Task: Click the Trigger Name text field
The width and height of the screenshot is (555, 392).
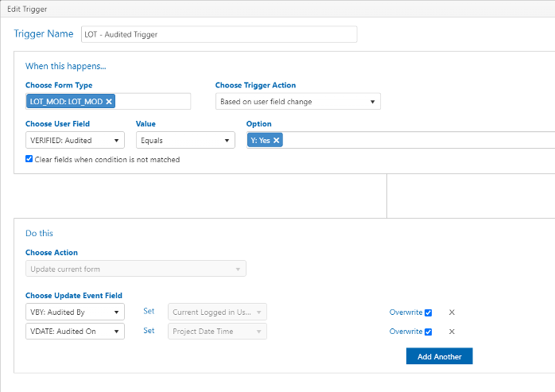Action: click(x=219, y=34)
